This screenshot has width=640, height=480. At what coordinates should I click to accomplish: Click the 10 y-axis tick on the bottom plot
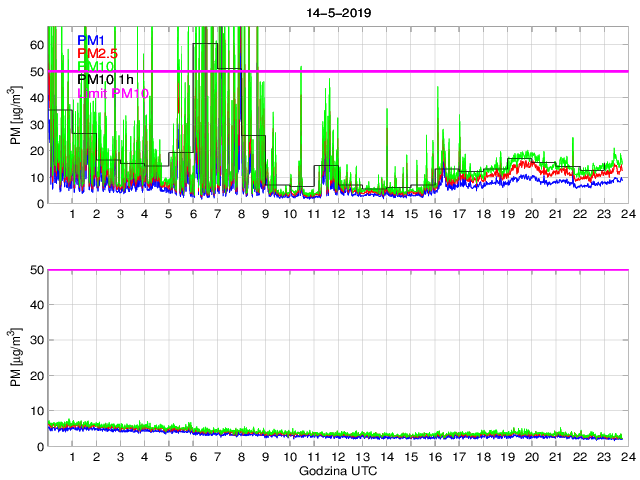[37, 410]
